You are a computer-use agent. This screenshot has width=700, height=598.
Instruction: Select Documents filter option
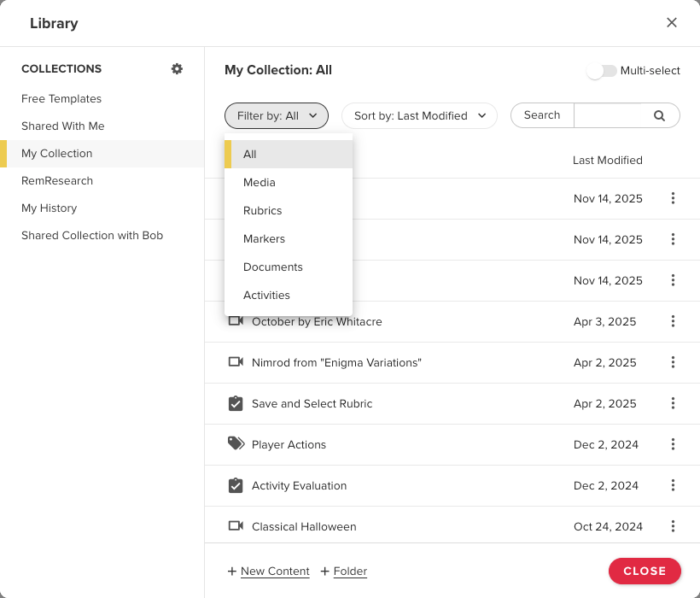click(272, 267)
